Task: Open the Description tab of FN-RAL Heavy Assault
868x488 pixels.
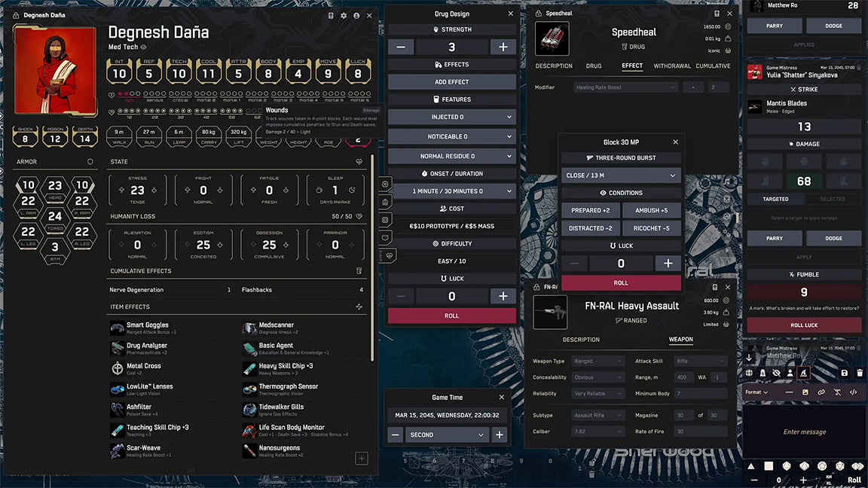Action: [581, 340]
